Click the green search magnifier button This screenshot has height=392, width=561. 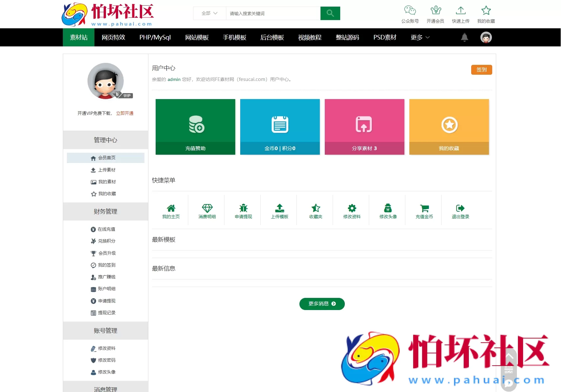pyautogui.click(x=330, y=13)
